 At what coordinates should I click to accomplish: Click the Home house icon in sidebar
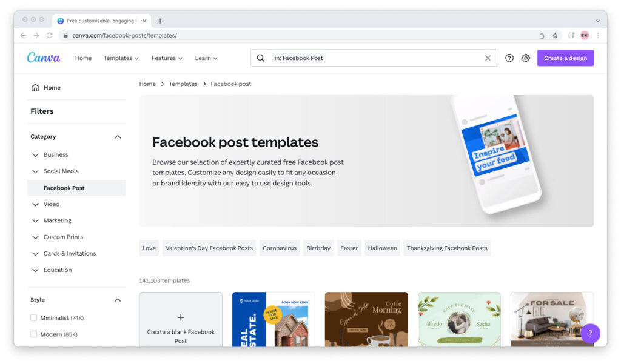tap(35, 87)
